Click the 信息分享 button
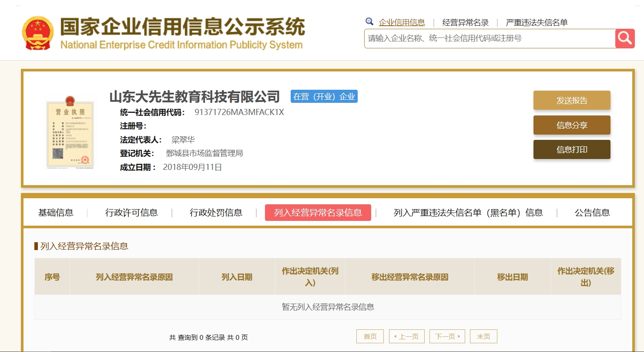 click(572, 125)
